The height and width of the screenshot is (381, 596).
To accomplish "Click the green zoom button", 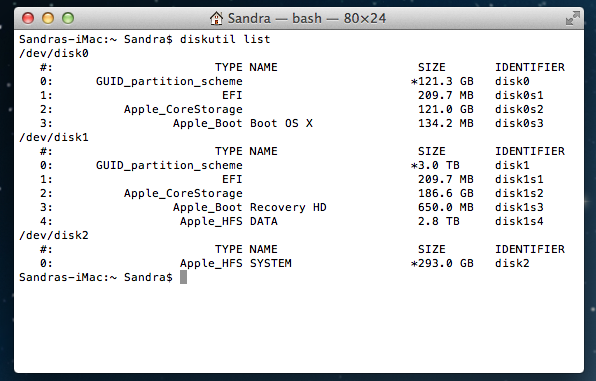I will pos(68,18).
